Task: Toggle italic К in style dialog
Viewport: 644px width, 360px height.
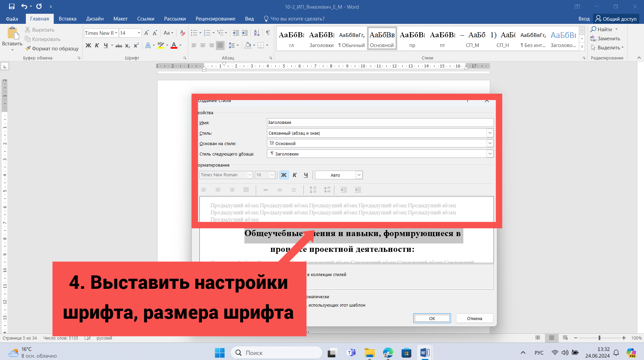Action: [295, 175]
